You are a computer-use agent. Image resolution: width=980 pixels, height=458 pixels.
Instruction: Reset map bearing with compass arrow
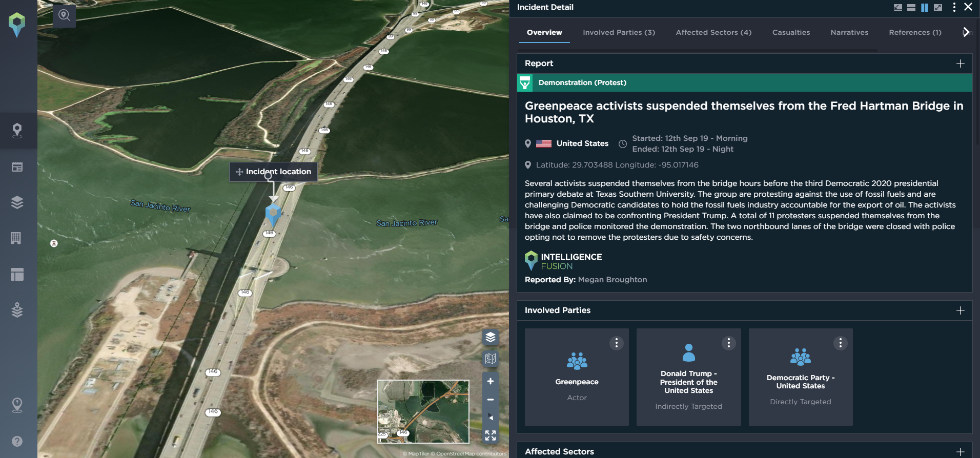491,417
